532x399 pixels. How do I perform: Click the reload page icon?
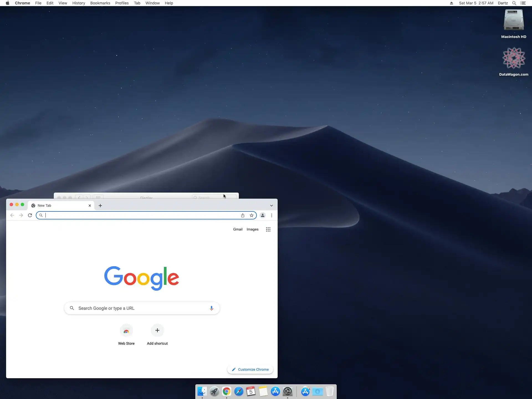pyautogui.click(x=30, y=215)
